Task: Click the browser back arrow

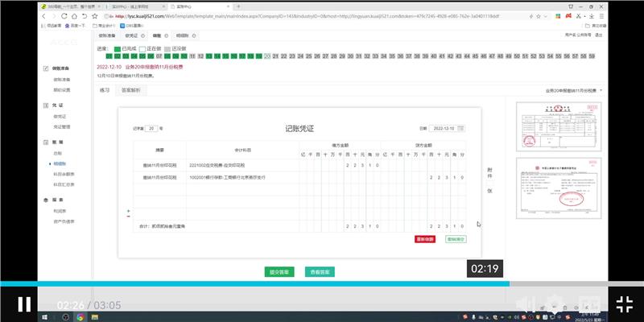Action: tap(44, 15)
